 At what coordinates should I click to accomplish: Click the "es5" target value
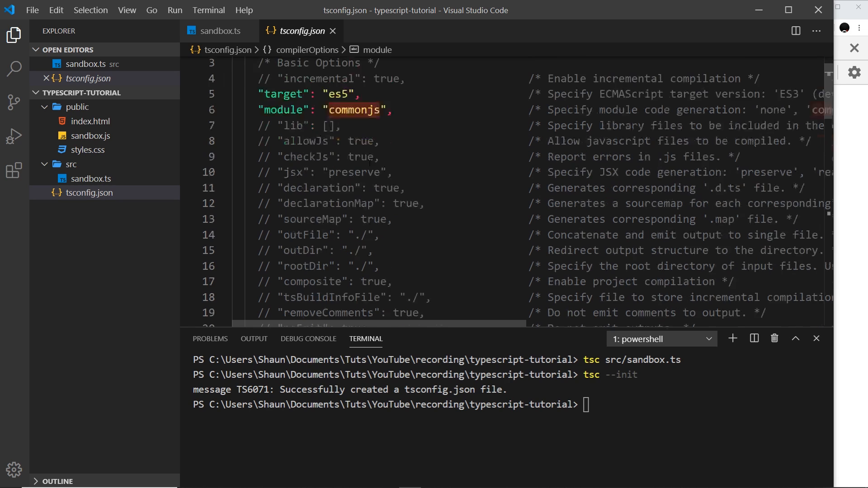pos(338,94)
